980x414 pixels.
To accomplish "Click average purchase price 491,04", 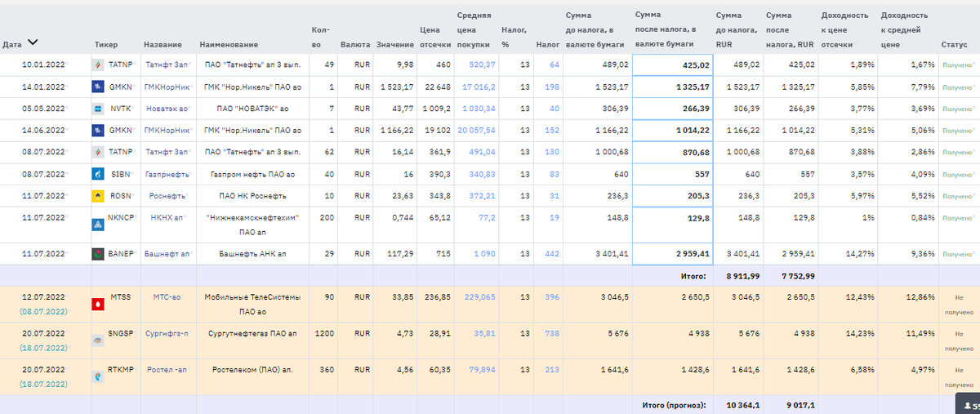I will click(482, 152).
